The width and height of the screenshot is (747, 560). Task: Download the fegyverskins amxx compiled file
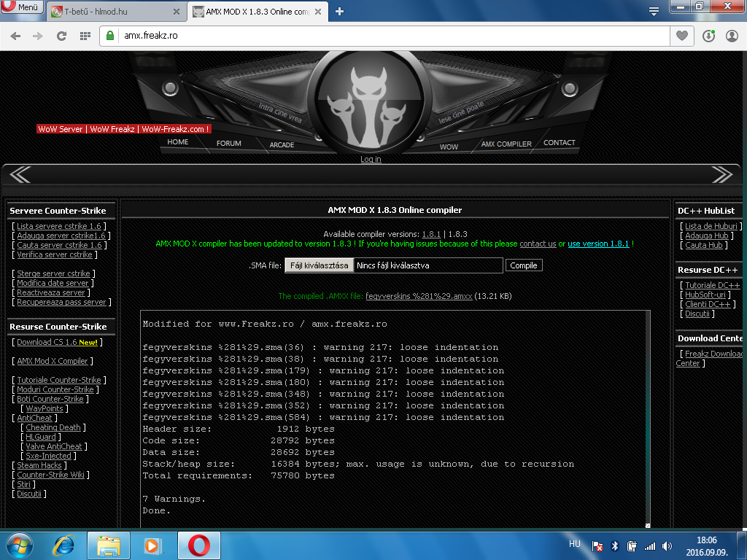(419, 296)
